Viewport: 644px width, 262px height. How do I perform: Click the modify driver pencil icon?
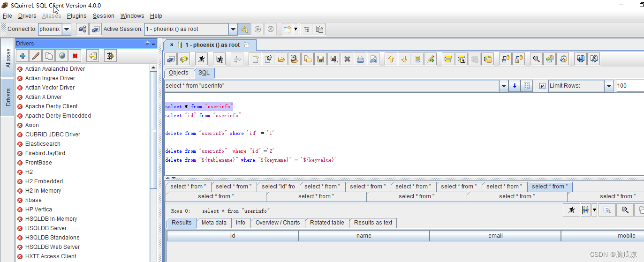tap(36, 56)
